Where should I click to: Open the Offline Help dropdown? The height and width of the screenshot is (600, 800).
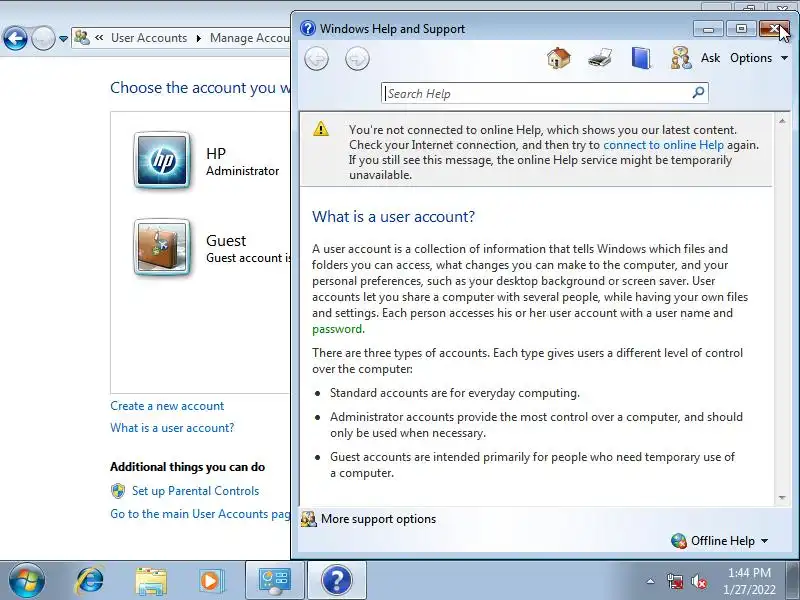pos(720,541)
